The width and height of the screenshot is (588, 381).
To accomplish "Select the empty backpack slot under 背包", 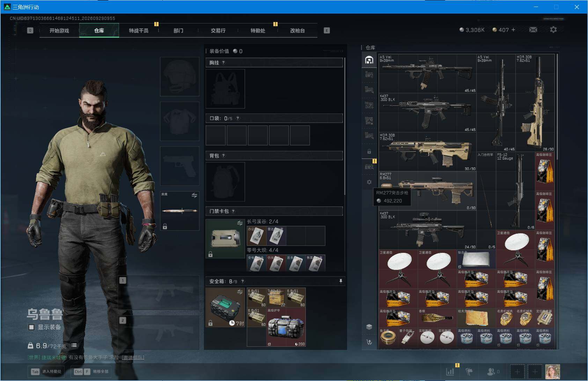I will [x=225, y=182].
